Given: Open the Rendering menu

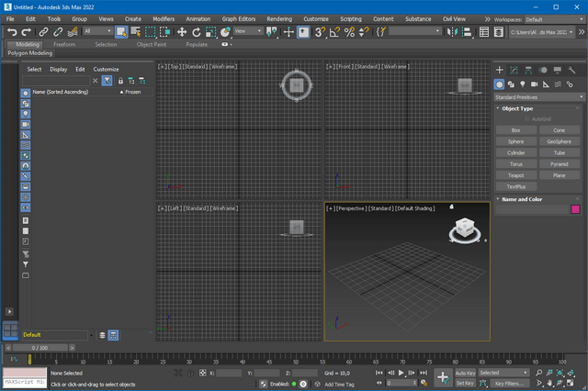Looking at the screenshot, I should coord(278,18).
